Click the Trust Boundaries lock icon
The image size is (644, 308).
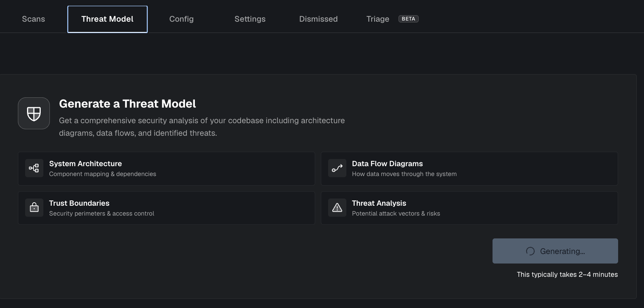(x=34, y=208)
